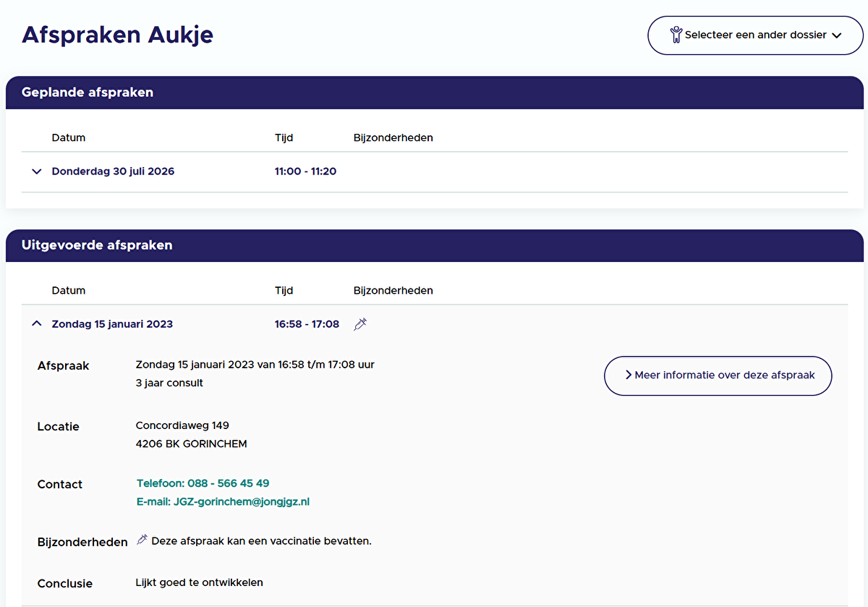The image size is (868, 607).
Task: Click the child figure icon in dossier selector
Action: [x=676, y=35]
